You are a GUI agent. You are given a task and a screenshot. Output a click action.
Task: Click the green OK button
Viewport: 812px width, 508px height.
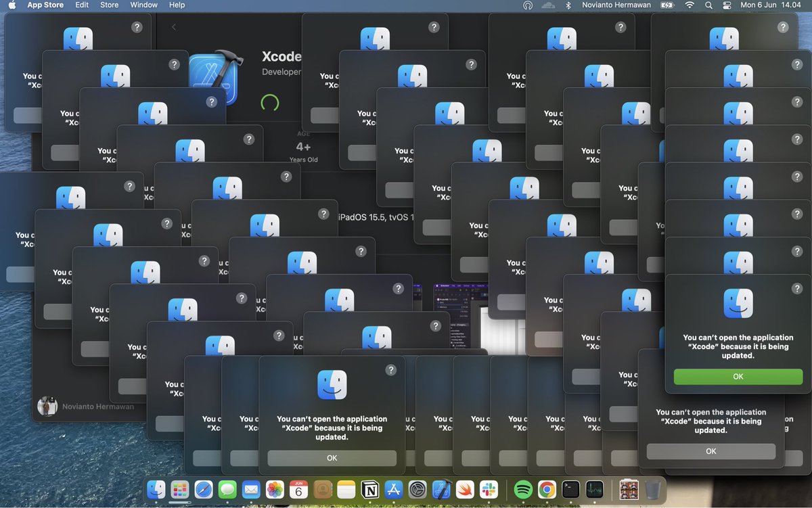(x=738, y=377)
